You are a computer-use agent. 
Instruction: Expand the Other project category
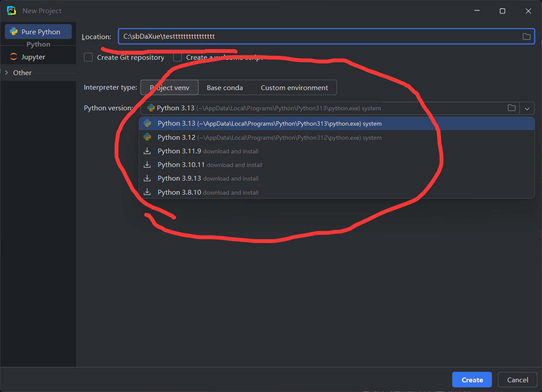point(6,73)
